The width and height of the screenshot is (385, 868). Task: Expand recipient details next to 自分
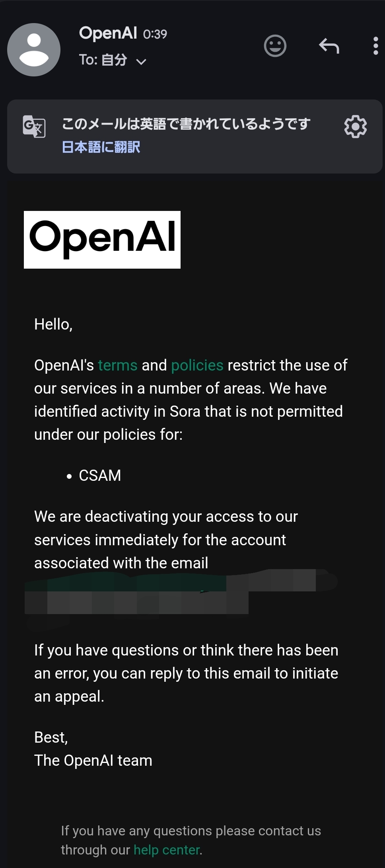[141, 61]
